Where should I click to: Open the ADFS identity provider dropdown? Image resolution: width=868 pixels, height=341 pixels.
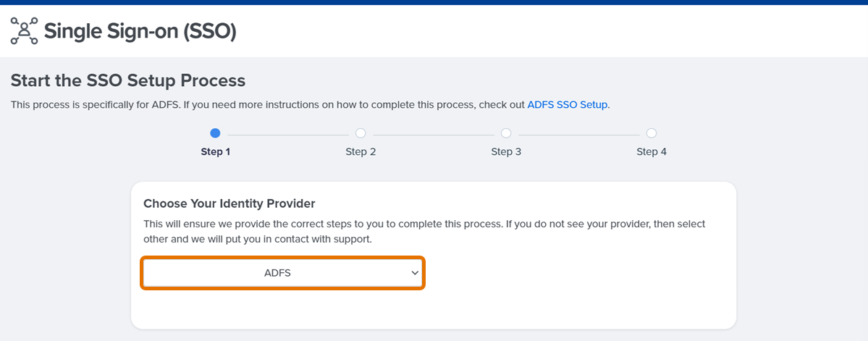pos(283,273)
